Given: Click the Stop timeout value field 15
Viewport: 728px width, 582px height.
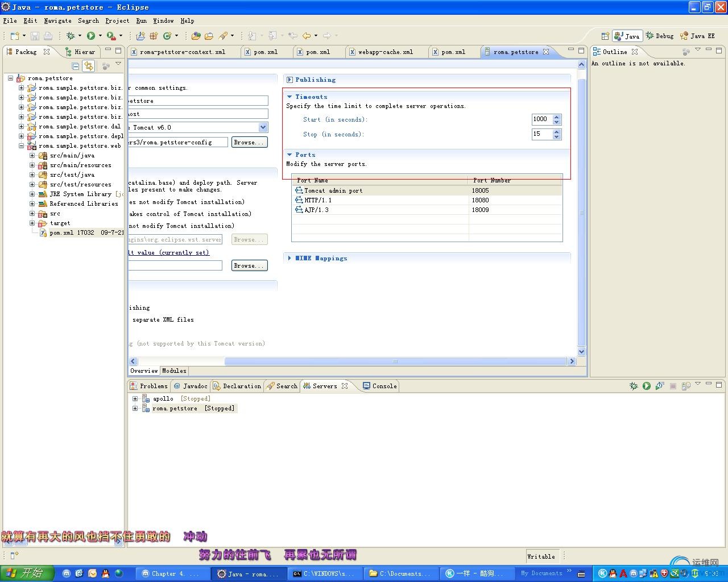Looking at the screenshot, I should [542, 134].
